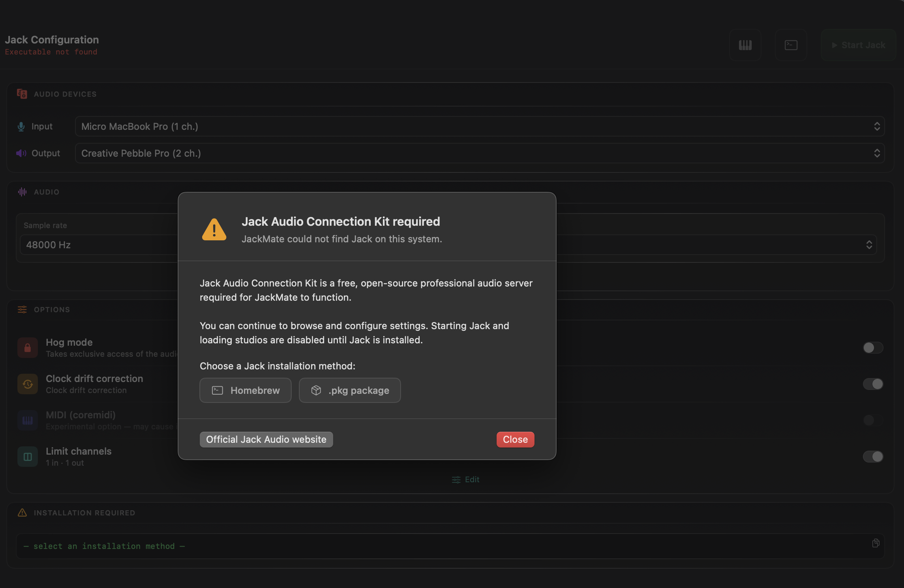Open the Input device dropdown

(479, 126)
